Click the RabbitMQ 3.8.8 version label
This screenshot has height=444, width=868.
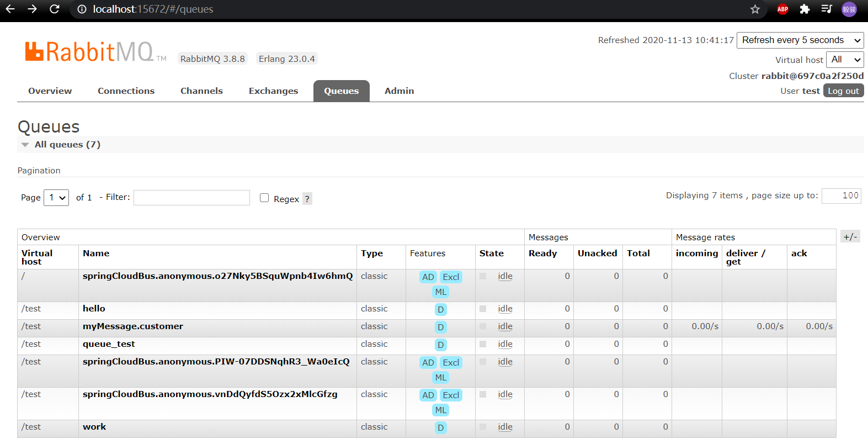click(212, 59)
